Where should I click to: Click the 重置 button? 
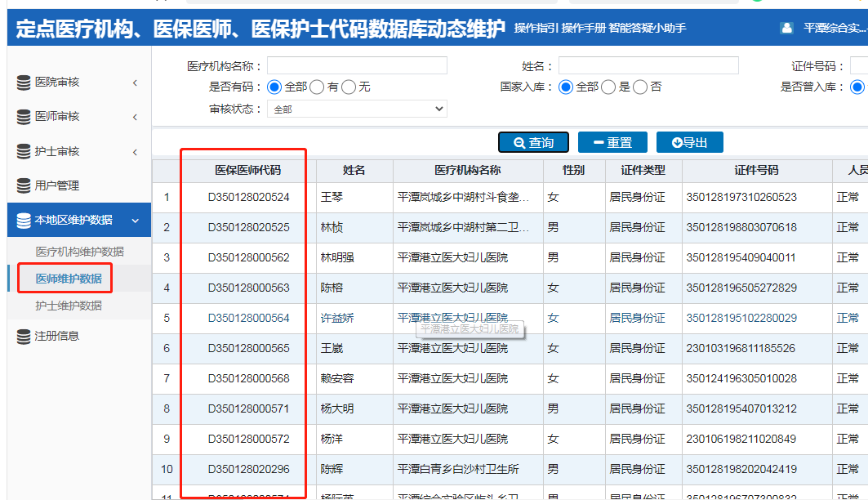pos(612,142)
